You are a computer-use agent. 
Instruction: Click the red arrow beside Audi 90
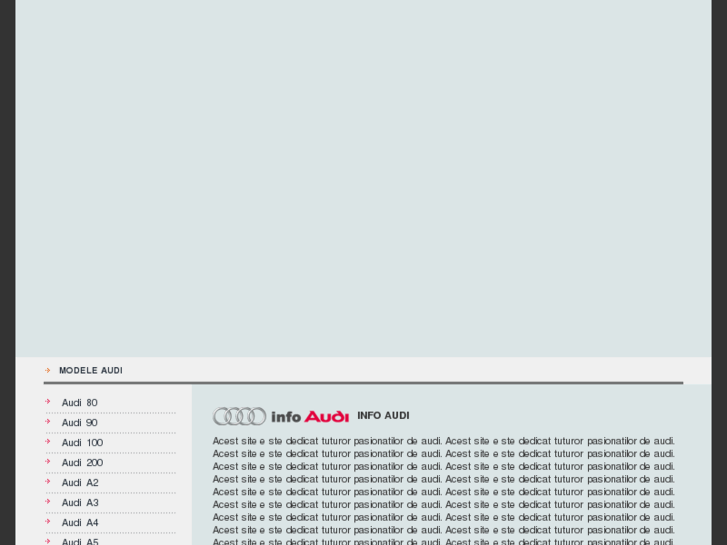point(48,421)
